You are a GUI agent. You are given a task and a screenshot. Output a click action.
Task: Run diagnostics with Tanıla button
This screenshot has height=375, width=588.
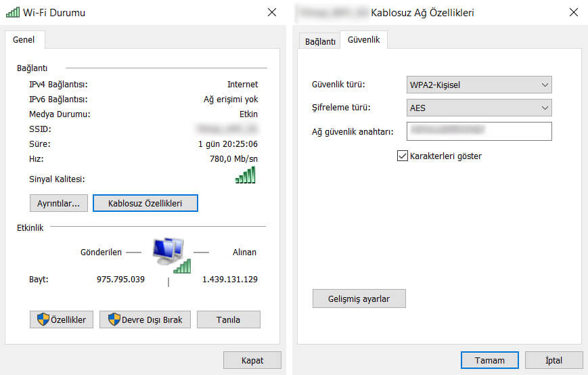pyautogui.click(x=228, y=319)
